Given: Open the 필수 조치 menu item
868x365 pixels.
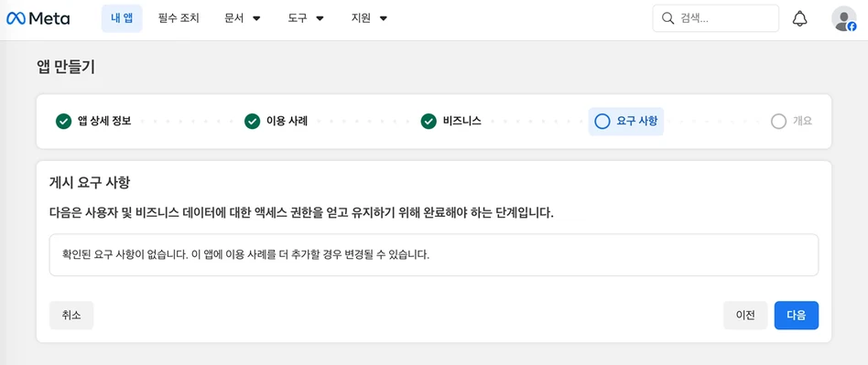Looking at the screenshot, I should tap(179, 19).
